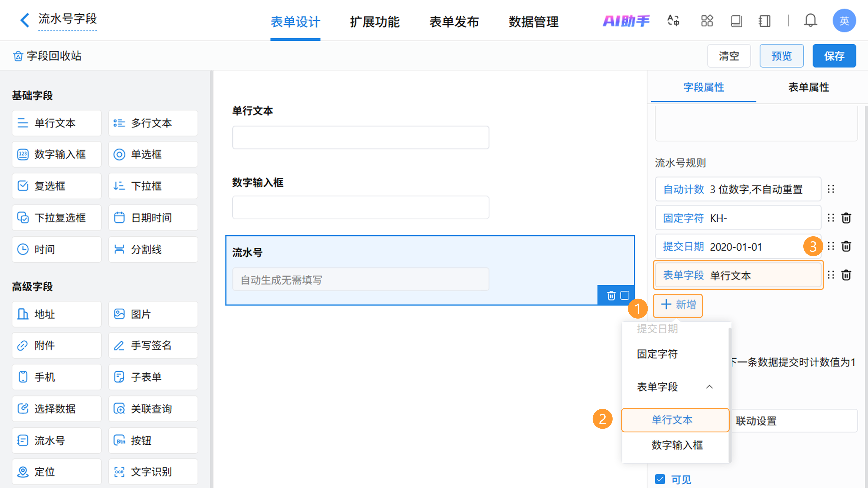Click the 单行文本 input box on canvas

pyautogui.click(x=360, y=137)
